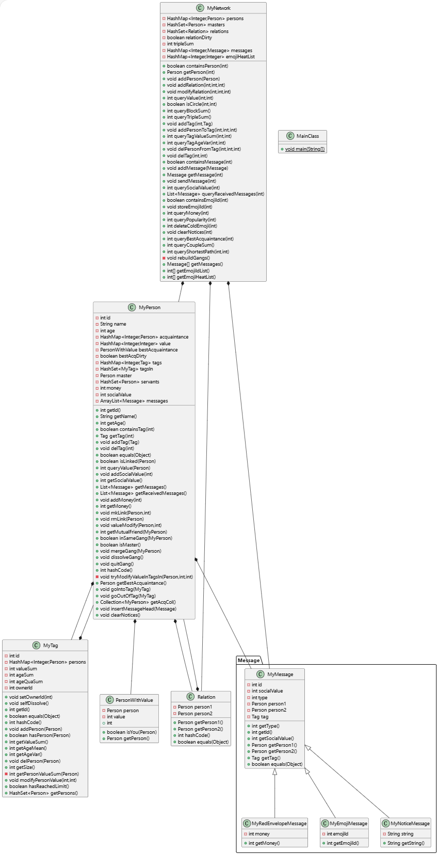This screenshot has height=868, width=438.
Task: Open the Message package tab label
Action: (249, 661)
